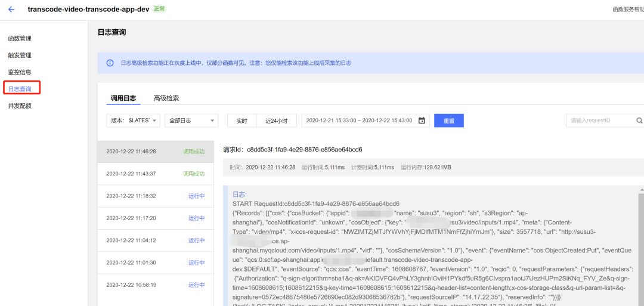The height and width of the screenshot is (306, 644).
Task: Expand the 版本 $LATEST dropdown
Action: [133, 120]
